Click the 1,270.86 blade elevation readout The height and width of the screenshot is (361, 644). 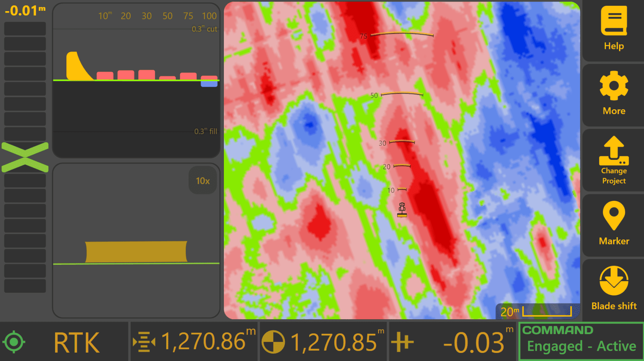coord(208,341)
